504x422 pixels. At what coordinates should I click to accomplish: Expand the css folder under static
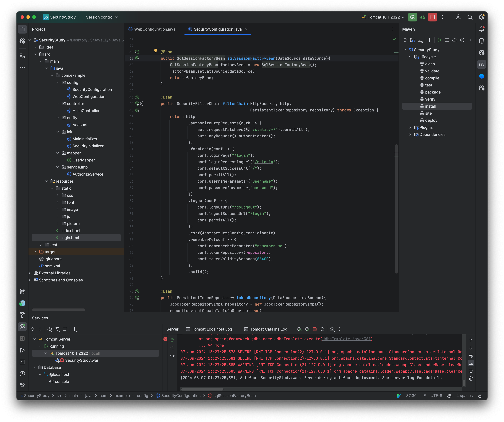coord(58,195)
